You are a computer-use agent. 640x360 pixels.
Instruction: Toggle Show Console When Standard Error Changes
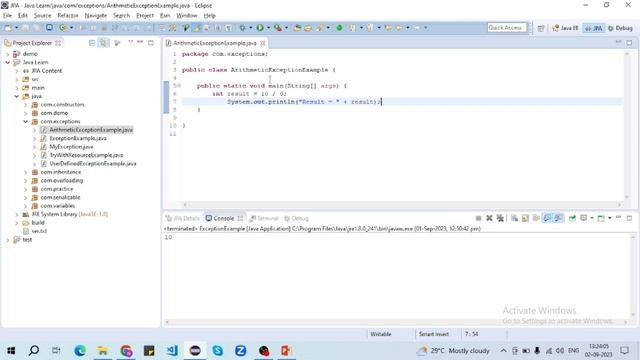(558, 218)
